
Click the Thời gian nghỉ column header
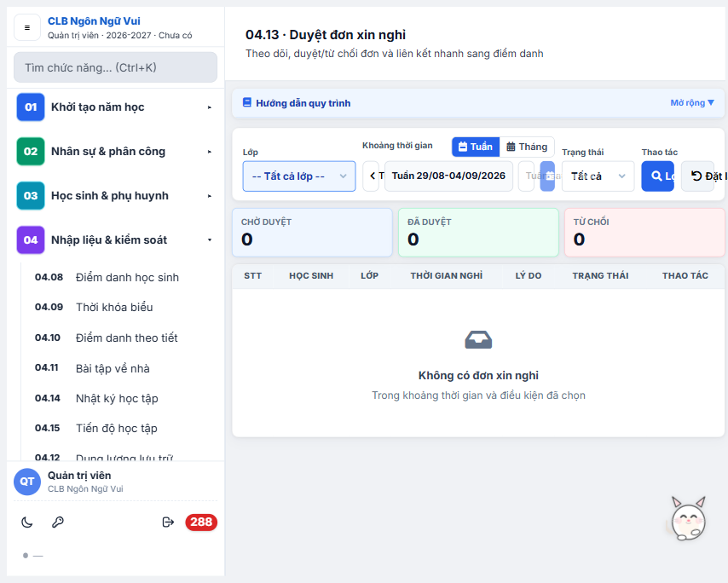click(447, 275)
